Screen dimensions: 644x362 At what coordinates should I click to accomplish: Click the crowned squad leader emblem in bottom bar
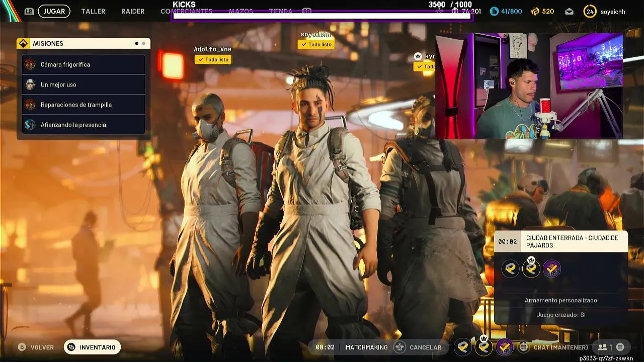tap(484, 346)
